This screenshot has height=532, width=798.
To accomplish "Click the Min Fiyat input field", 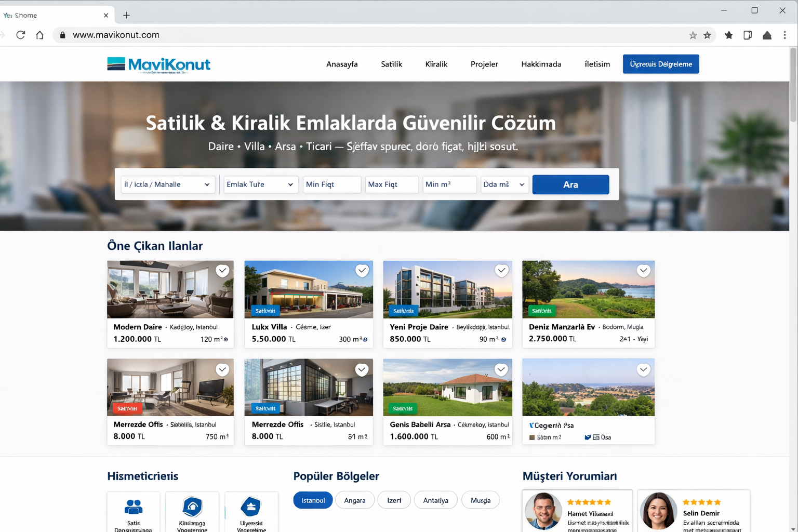I will 331,184.
